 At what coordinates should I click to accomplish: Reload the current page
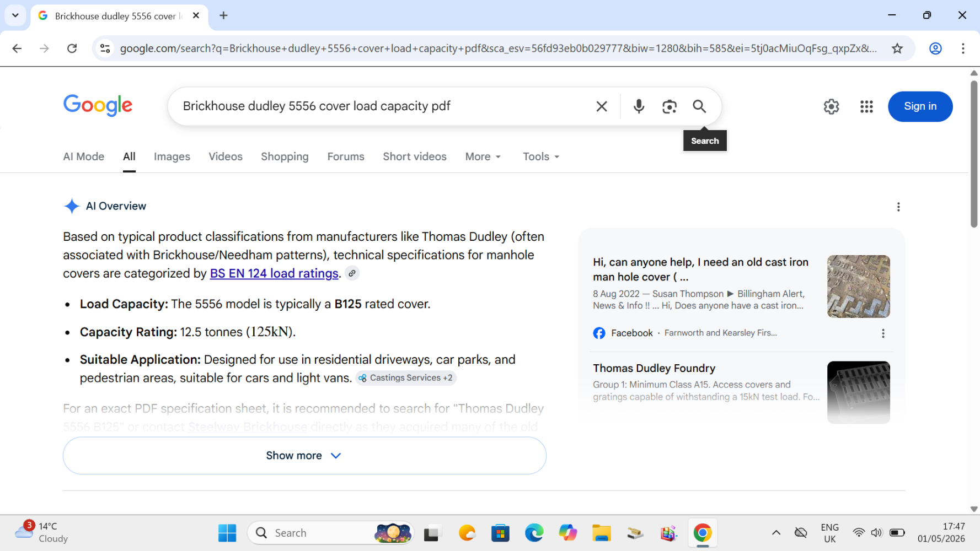click(72, 48)
